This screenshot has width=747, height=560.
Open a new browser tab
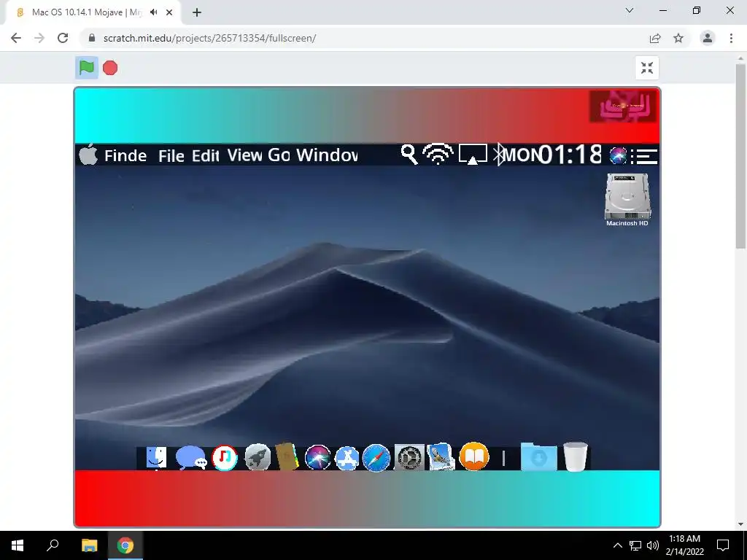click(197, 13)
